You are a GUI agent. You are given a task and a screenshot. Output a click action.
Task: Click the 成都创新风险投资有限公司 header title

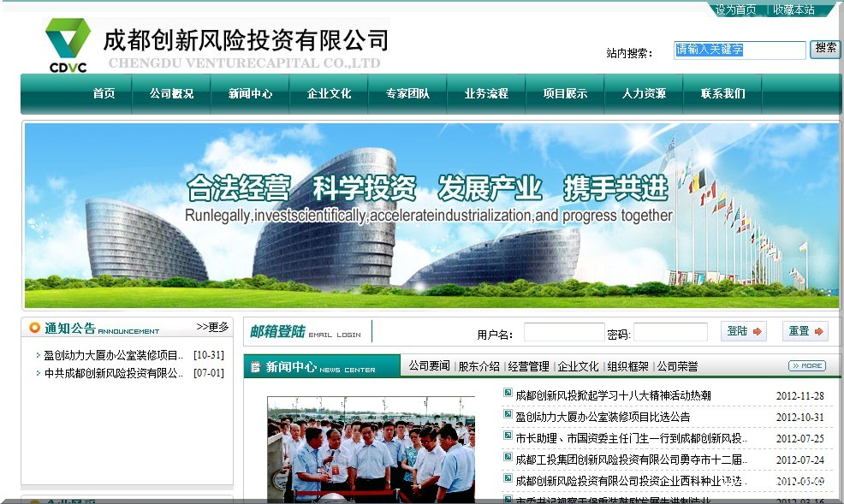246,40
